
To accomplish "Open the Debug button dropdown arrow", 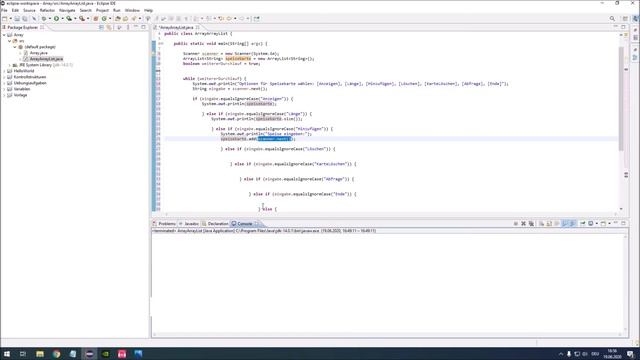I will pos(49,18).
